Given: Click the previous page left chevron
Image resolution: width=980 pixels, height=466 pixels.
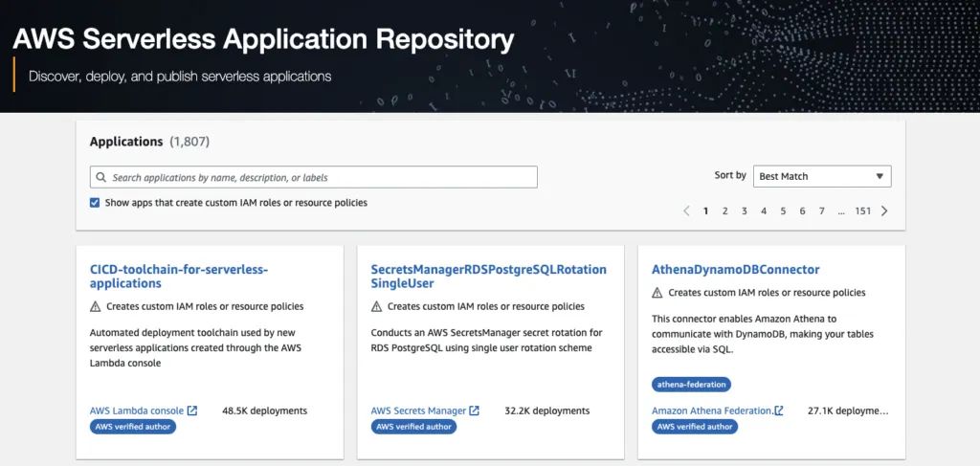Looking at the screenshot, I should pos(686,211).
